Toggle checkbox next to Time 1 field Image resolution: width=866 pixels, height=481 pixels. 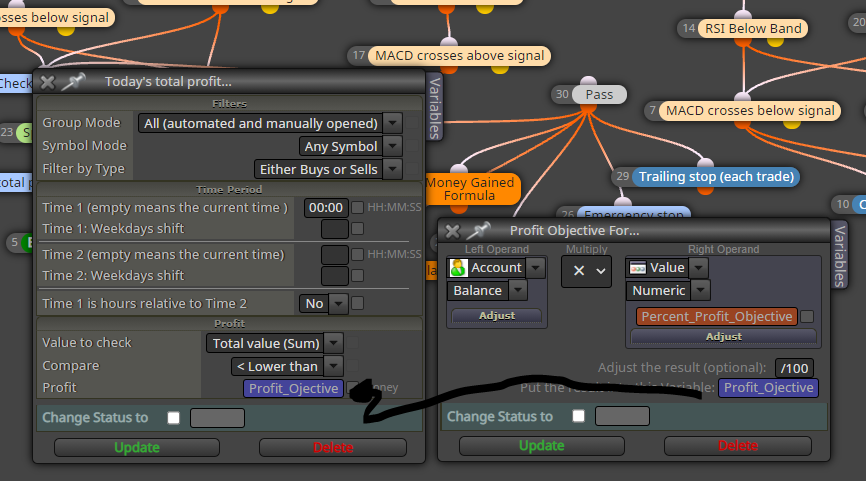point(357,208)
